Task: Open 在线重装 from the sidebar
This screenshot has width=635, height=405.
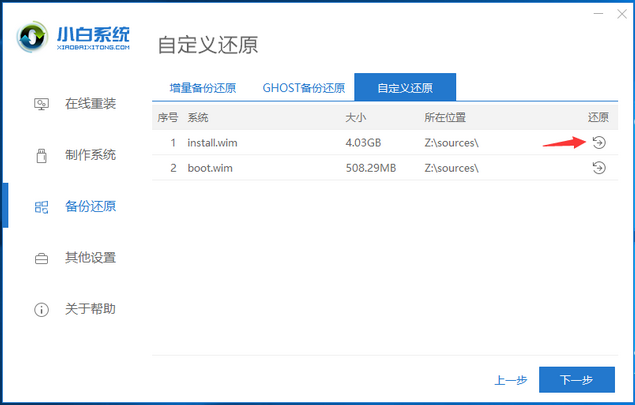Action: click(x=90, y=104)
